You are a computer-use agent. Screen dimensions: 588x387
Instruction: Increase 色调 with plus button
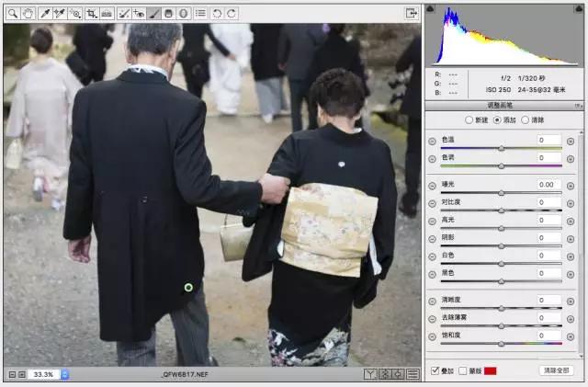(x=571, y=159)
